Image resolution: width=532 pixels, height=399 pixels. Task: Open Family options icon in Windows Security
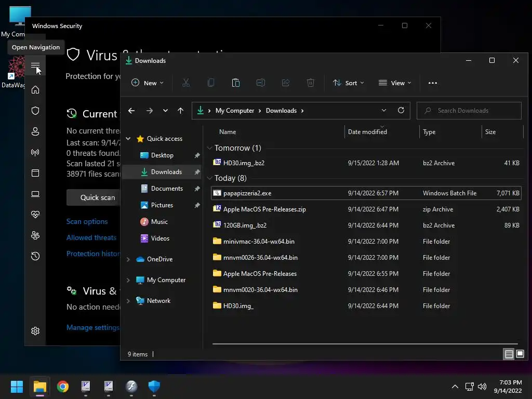coord(35,235)
